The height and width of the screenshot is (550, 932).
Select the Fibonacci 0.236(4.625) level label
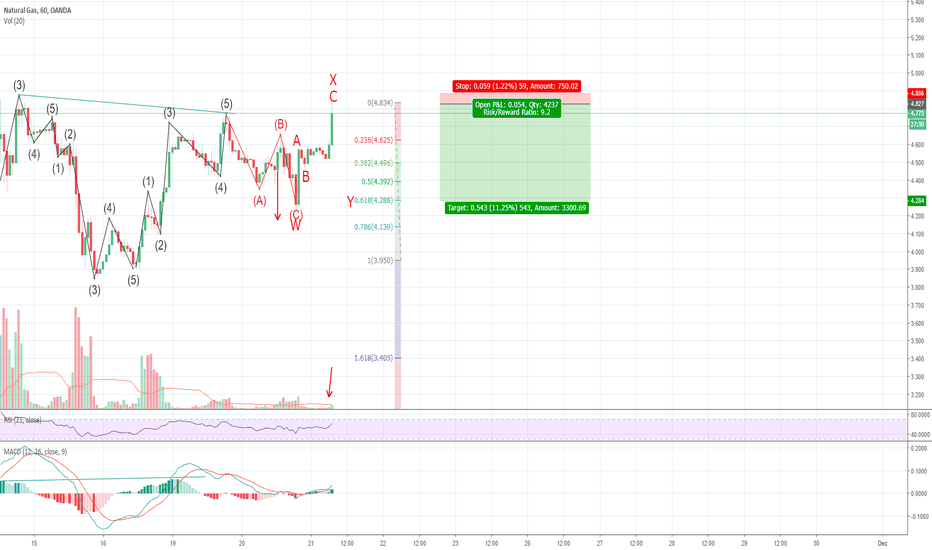pyautogui.click(x=373, y=140)
